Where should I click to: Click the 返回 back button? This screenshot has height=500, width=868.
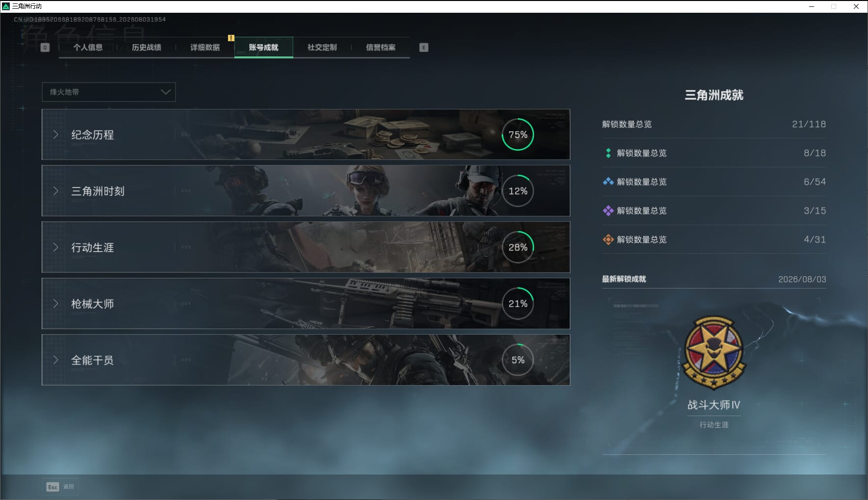(x=69, y=487)
